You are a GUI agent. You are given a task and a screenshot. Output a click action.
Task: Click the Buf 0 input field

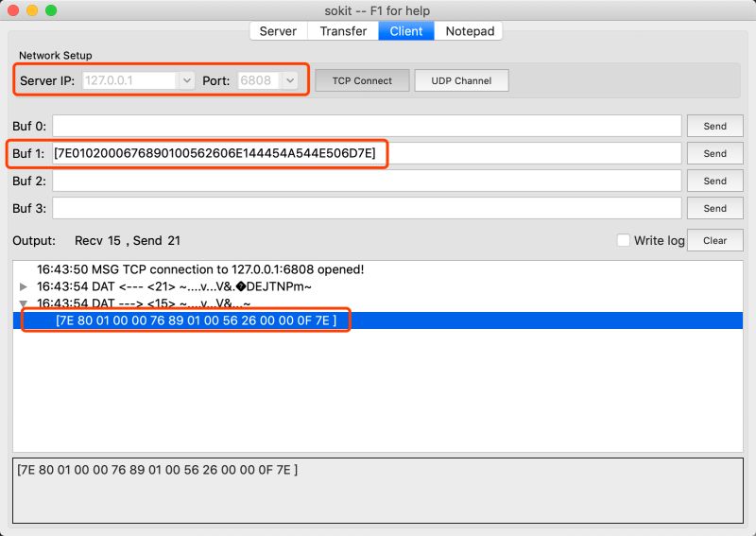point(367,126)
